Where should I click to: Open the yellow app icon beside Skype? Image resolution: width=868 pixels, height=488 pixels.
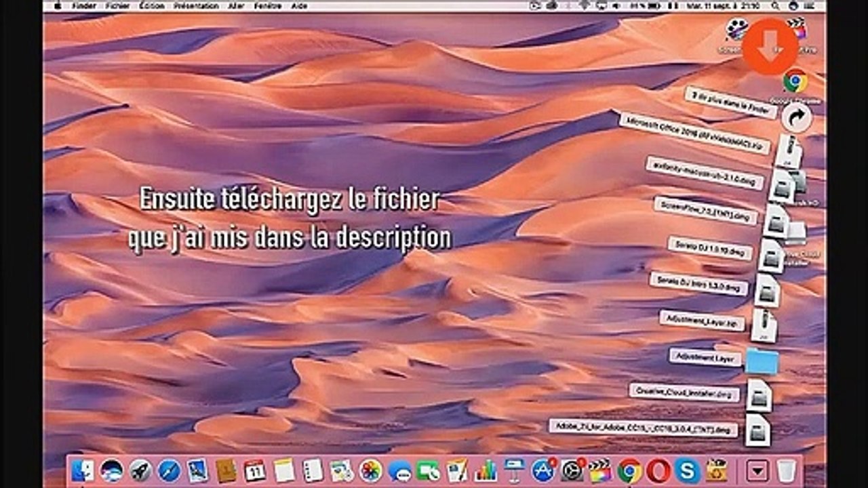click(x=716, y=470)
